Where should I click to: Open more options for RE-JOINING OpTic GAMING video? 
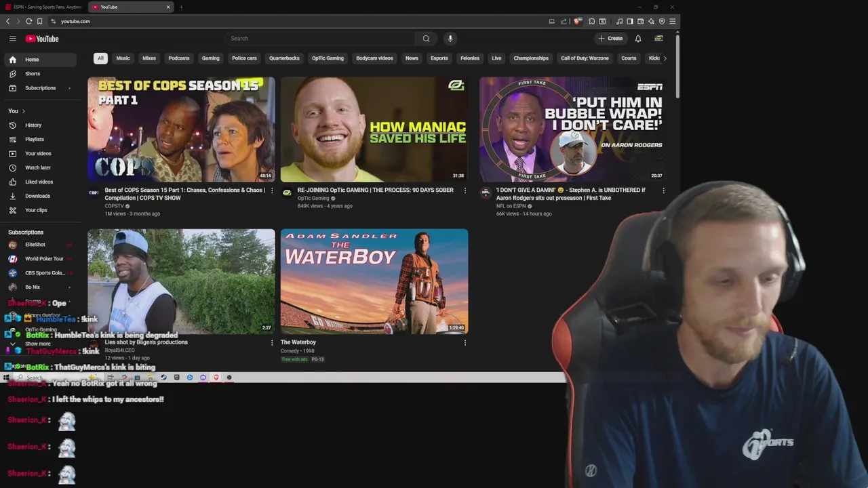tap(465, 190)
